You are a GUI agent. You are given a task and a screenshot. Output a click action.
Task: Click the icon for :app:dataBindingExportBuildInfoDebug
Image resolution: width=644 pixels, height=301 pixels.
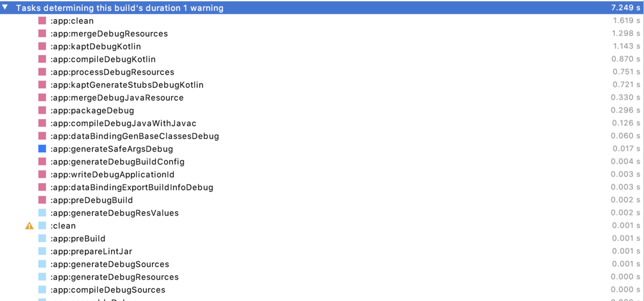click(x=42, y=188)
